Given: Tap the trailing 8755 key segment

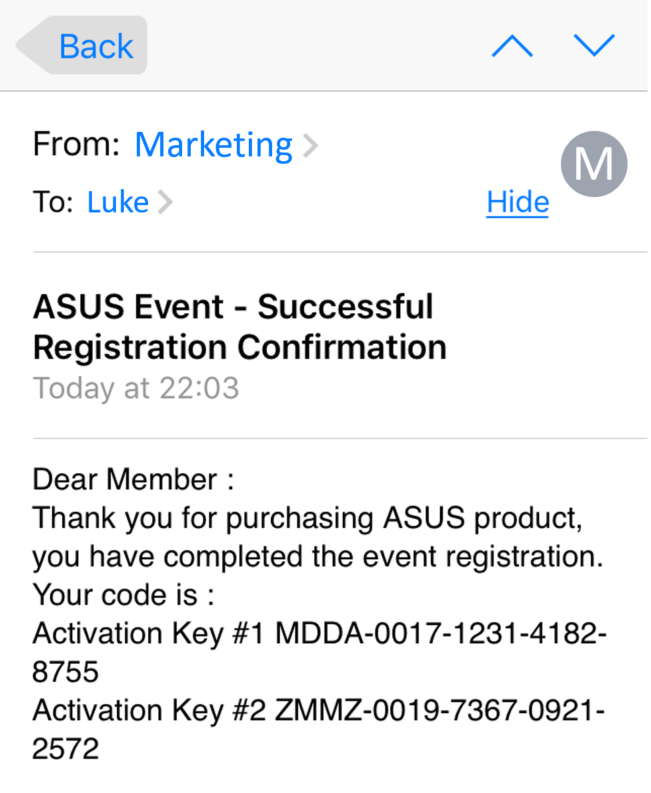Looking at the screenshot, I should click(x=65, y=672).
